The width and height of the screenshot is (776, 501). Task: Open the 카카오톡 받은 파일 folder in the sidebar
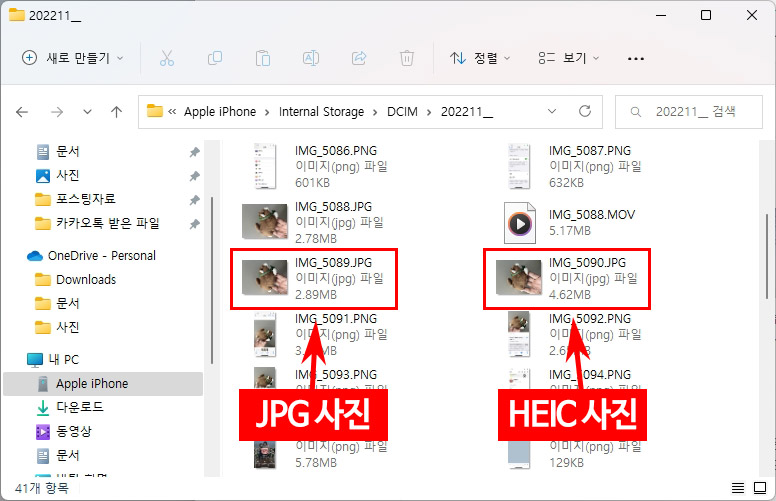pos(107,223)
